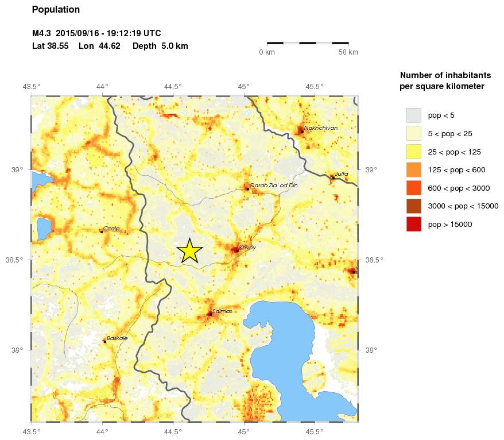Screen dimensions: 504x440
Task: Click the yellow epicenter star marker
Action: pos(189,251)
